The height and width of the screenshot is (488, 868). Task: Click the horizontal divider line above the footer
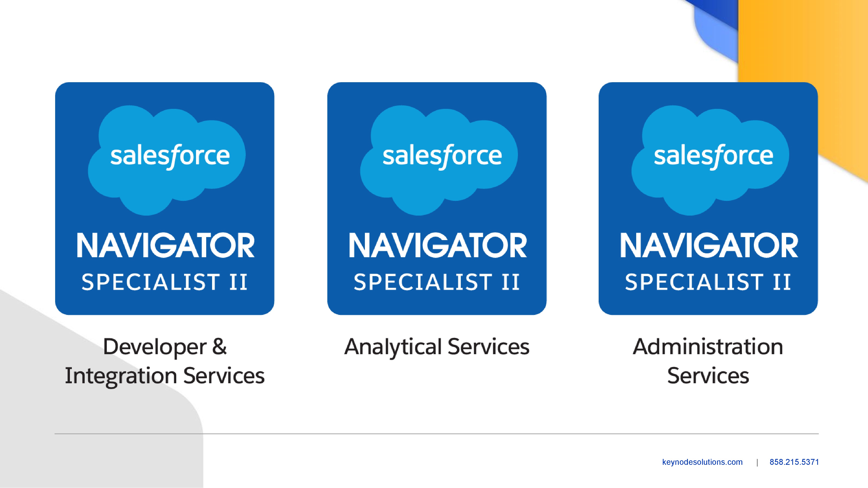pyautogui.click(x=437, y=434)
